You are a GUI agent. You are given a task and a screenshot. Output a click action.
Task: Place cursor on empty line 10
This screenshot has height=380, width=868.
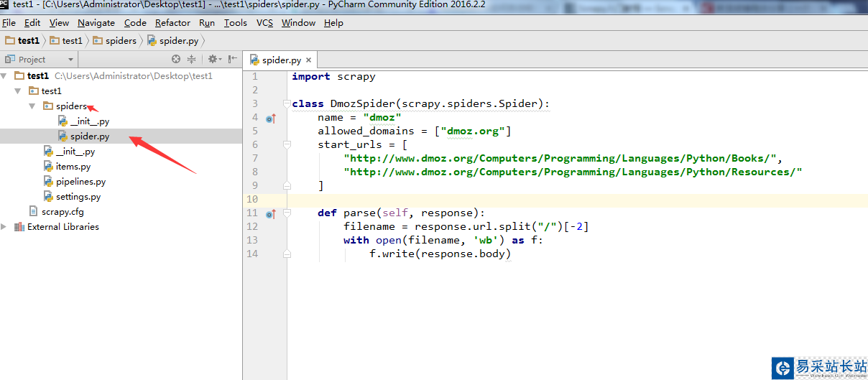(577, 199)
